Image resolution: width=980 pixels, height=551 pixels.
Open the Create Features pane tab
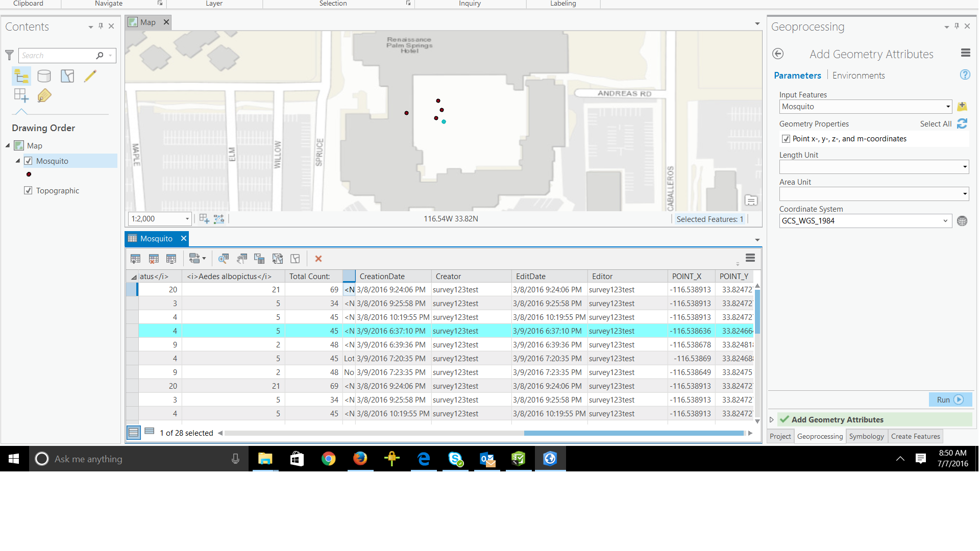point(915,437)
